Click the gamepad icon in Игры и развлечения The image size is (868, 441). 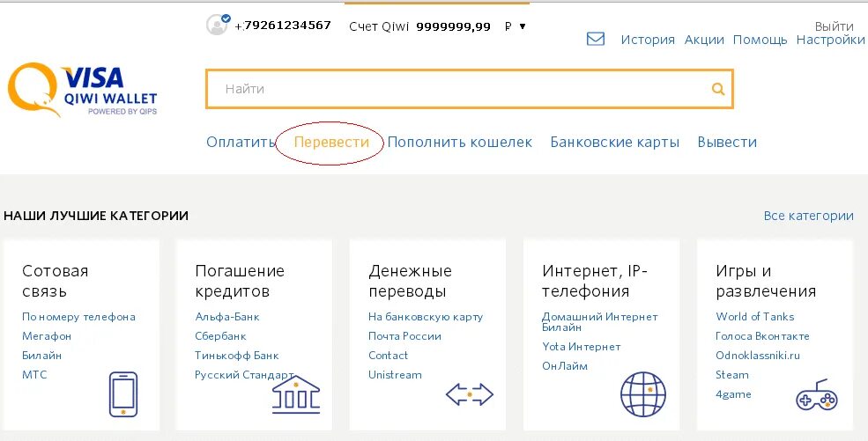point(817,394)
